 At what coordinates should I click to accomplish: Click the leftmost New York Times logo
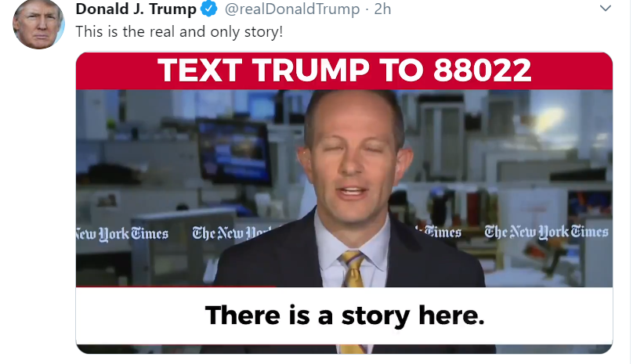[122, 234]
